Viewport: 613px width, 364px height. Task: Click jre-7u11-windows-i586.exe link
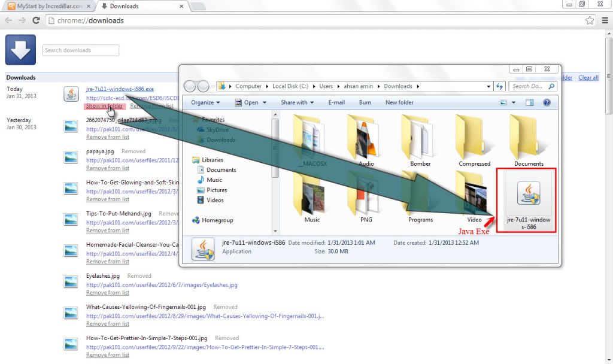coord(120,89)
